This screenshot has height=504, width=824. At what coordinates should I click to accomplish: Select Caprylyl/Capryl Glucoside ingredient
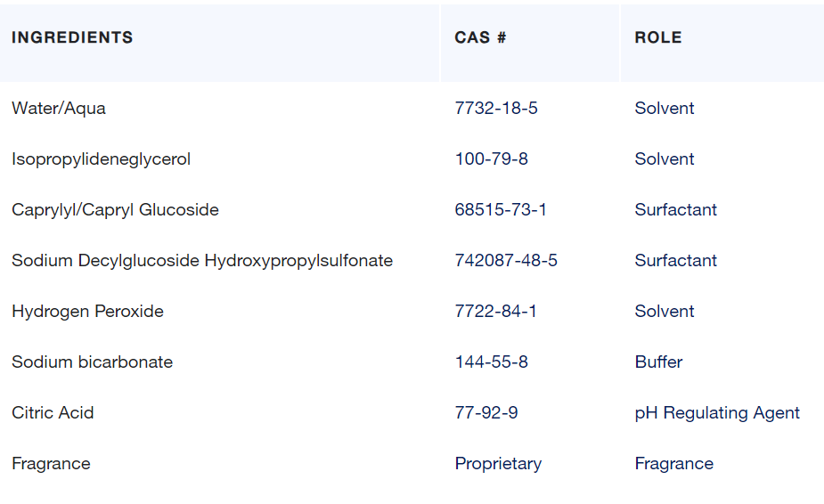115,210
